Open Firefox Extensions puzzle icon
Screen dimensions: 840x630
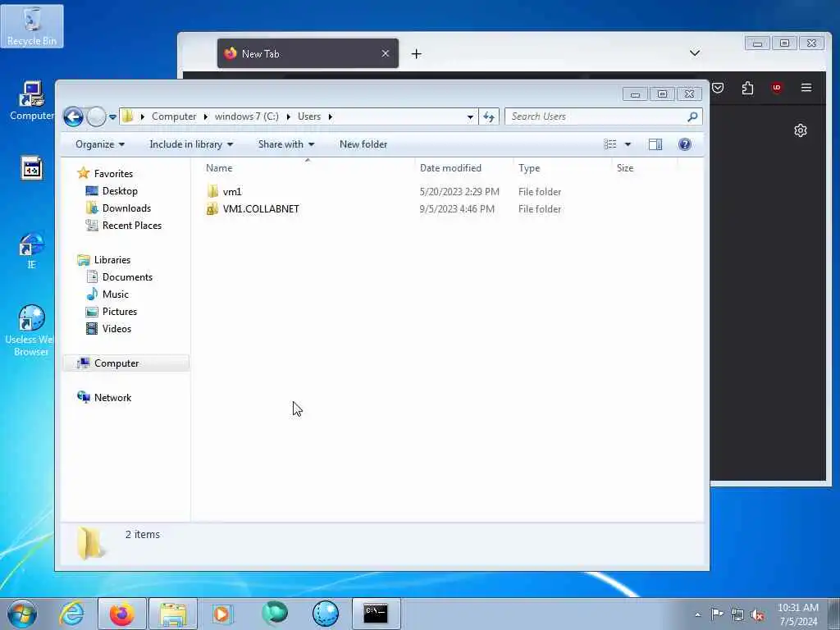tap(747, 88)
